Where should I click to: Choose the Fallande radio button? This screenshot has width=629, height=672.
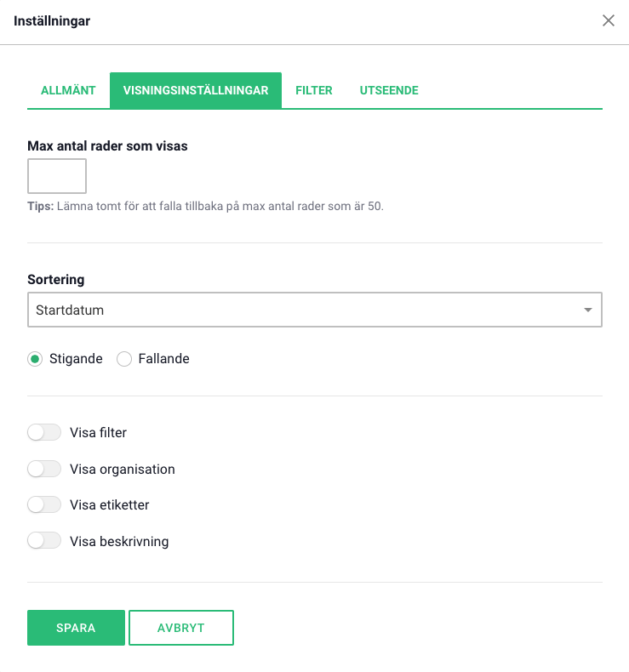point(124,359)
